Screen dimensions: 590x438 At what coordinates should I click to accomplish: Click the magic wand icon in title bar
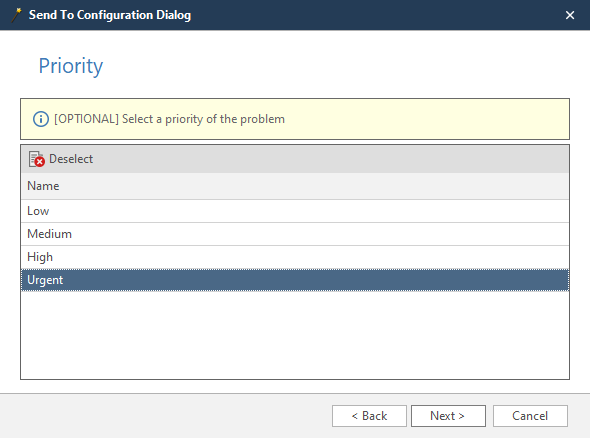click(x=17, y=15)
